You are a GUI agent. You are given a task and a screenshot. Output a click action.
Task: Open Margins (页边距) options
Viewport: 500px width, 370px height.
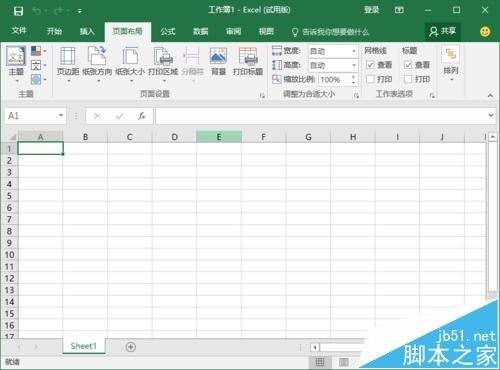tap(68, 64)
